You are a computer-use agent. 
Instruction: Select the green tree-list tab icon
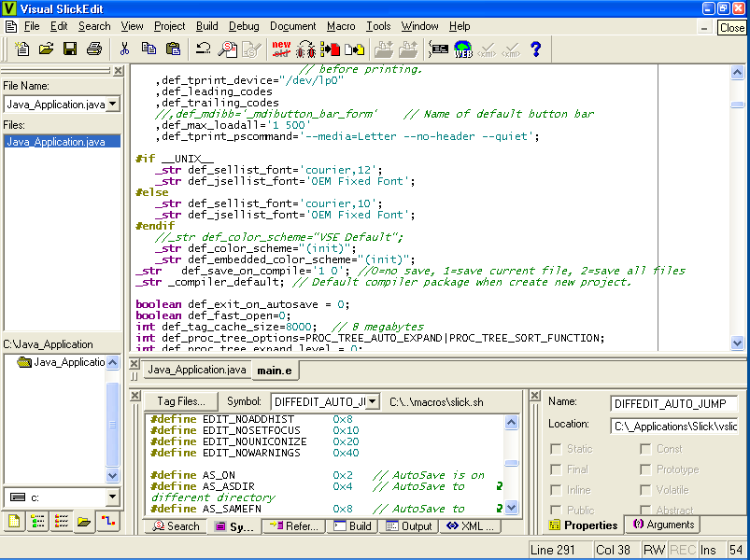pyautogui.click(x=37, y=522)
